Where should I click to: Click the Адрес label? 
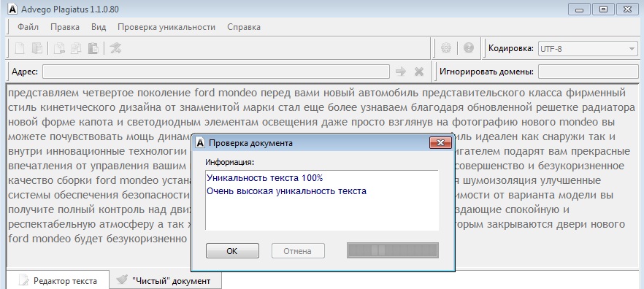coord(25,72)
